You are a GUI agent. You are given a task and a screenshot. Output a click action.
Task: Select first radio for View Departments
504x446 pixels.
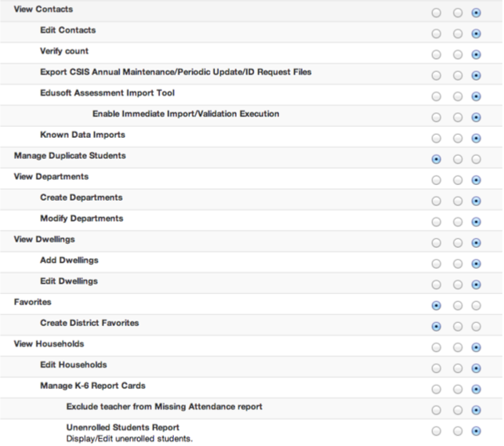pyautogui.click(x=436, y=180)
